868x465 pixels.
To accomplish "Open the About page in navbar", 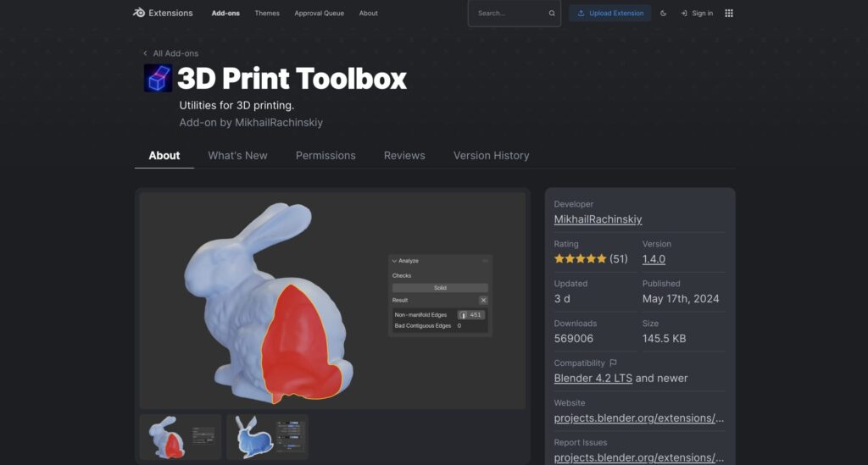I will click(368, 14).
